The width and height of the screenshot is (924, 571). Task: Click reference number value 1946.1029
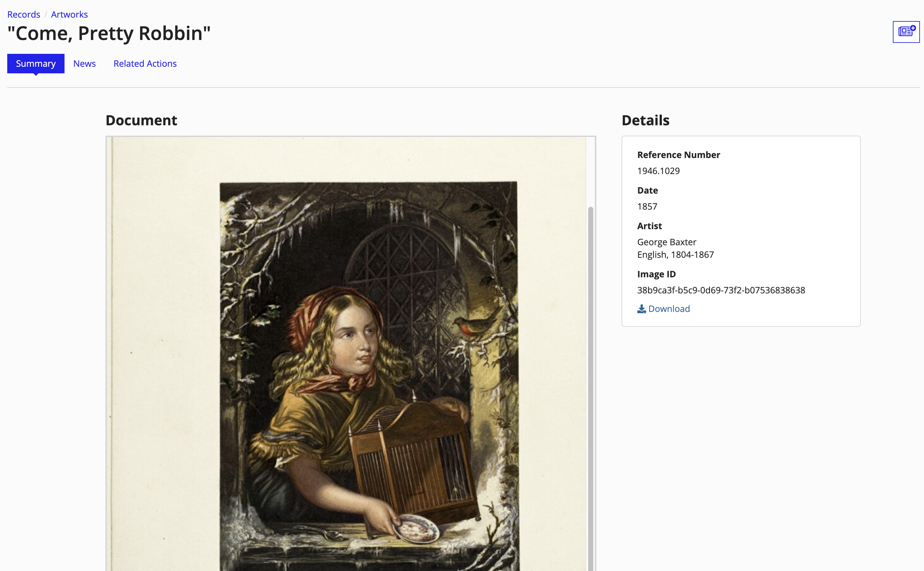[658, 171]
